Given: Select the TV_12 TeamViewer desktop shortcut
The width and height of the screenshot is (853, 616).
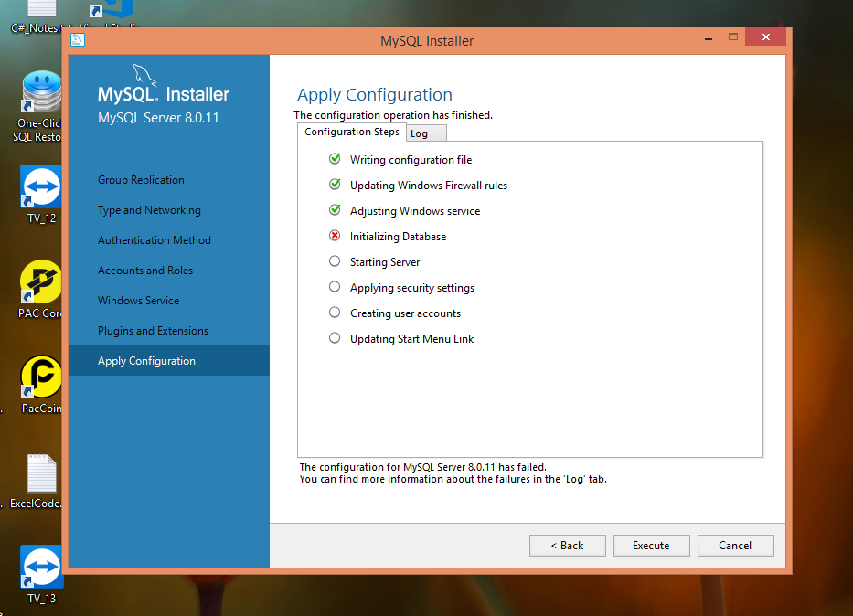Looking at the screenshot, I should click(41, 194).
